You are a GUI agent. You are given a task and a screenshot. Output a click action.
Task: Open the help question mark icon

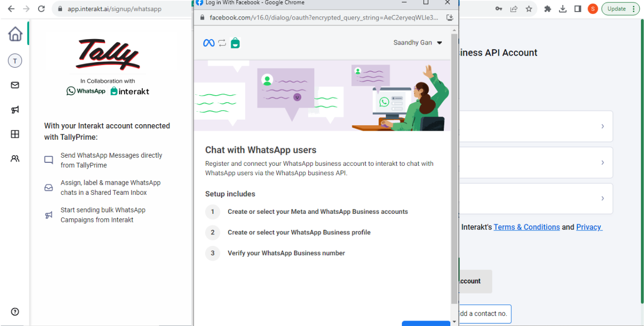15,311
